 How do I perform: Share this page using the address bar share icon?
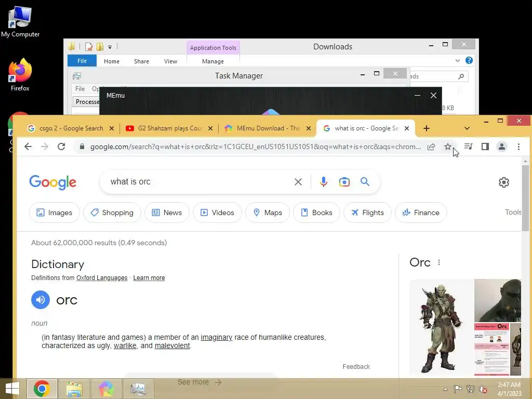coord(431,147)
